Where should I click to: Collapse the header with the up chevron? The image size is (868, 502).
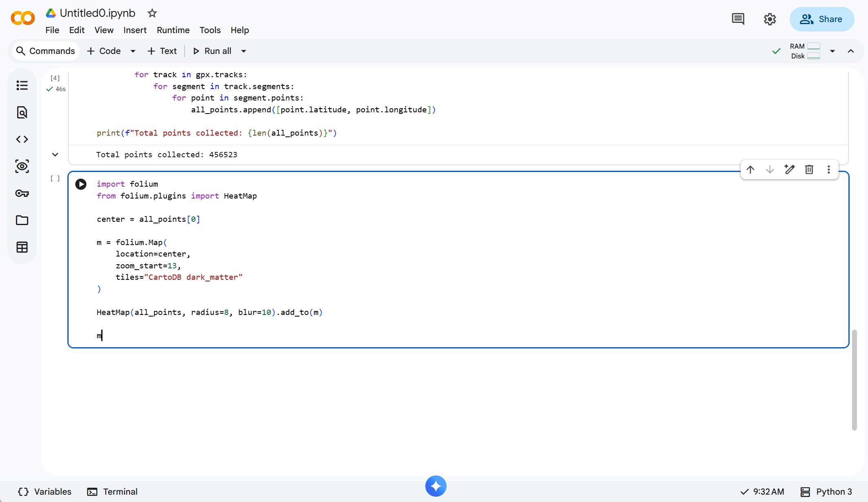[x=851, y=51]
